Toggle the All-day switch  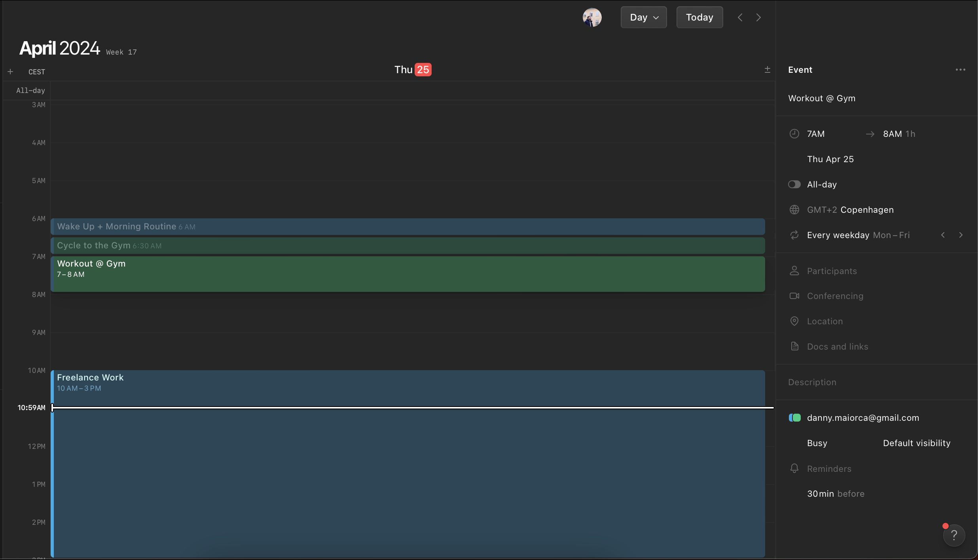click(x=794, y=184)
